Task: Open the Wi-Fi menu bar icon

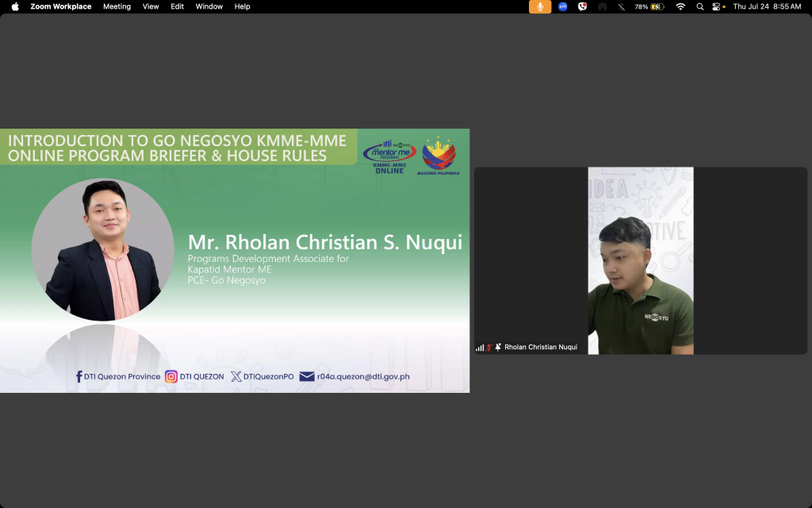Action: [680, 6]
